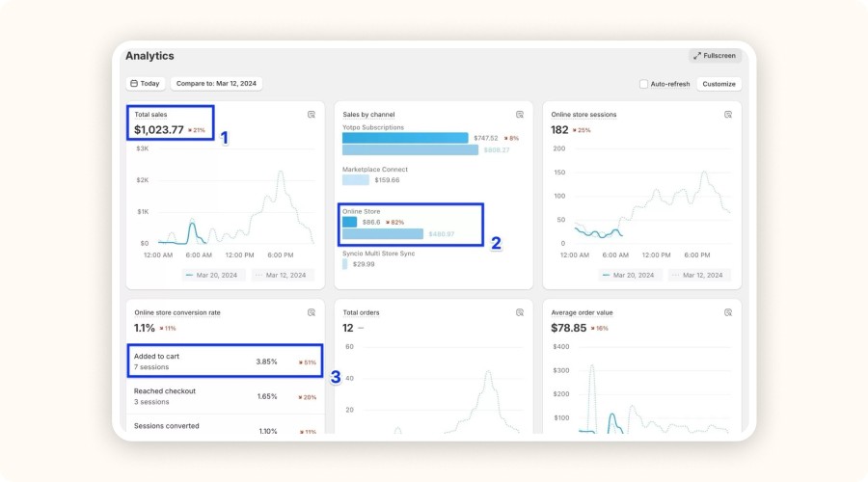This screenshot has width=868, height=482.
Task: Click the 1.1% conversion rate value
Action: click(145, 328)
